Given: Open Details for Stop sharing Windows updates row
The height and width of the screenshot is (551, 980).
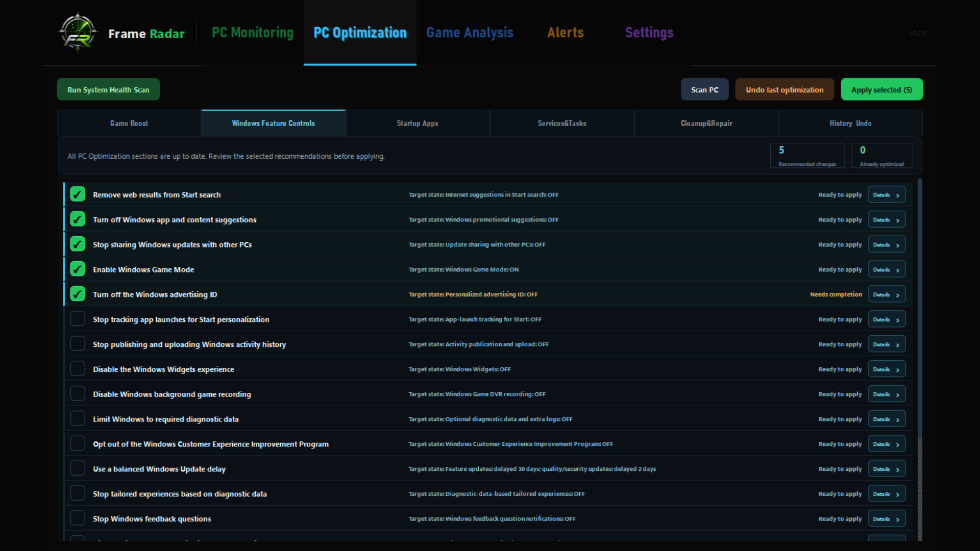Looking at the screenshot, I should [887, 245].
